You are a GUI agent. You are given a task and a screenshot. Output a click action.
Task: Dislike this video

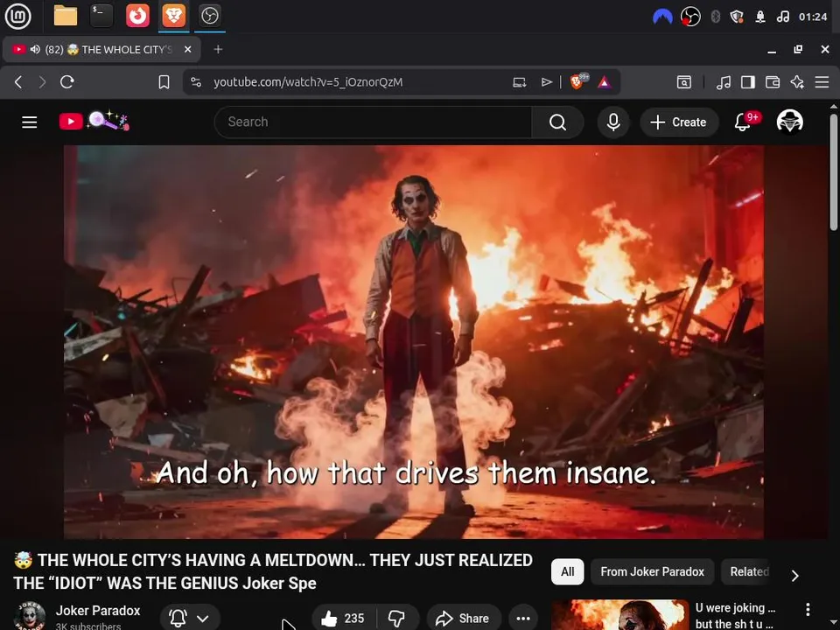(397, 619)
